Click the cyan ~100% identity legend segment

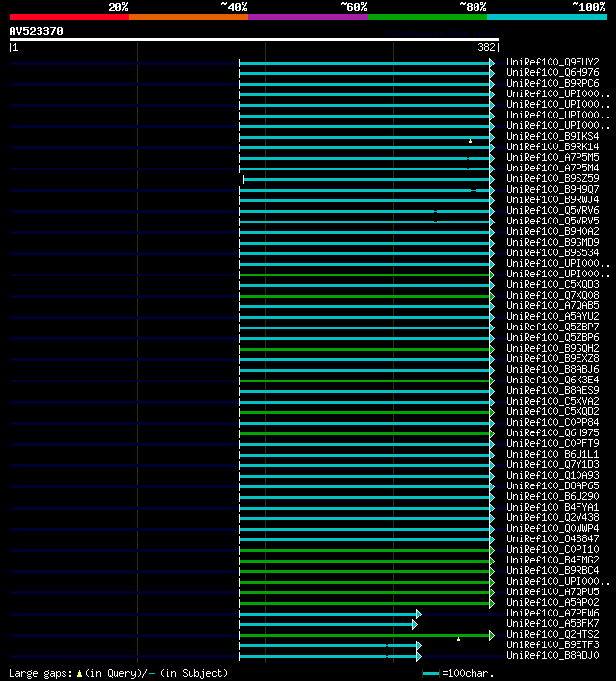[x=547, y=17]
